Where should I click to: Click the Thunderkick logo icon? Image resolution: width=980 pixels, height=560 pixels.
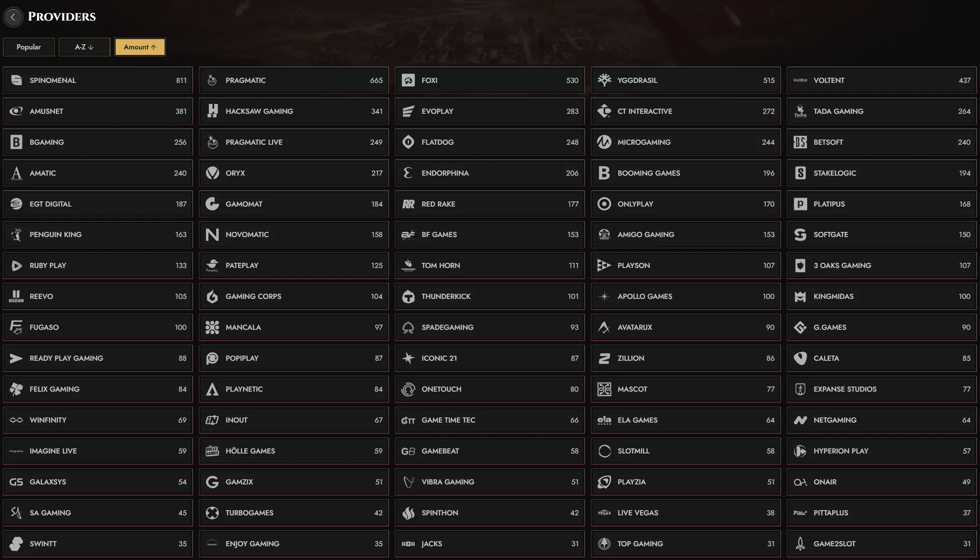(x=408, y=296)
